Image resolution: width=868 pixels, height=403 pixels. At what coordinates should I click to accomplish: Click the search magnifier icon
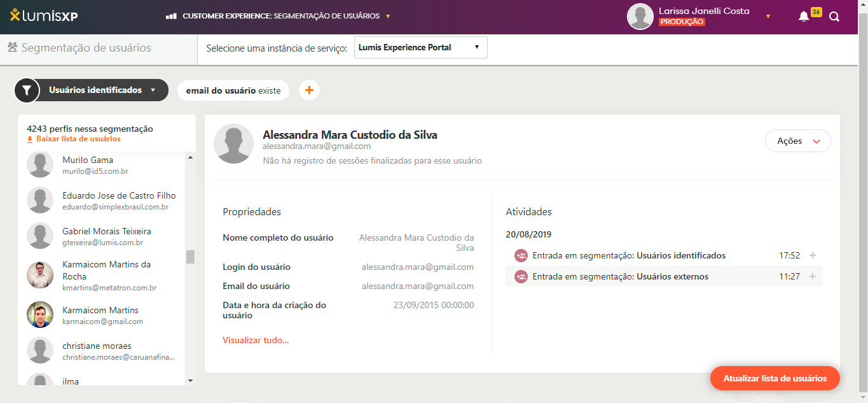click(x=834, y=17)
